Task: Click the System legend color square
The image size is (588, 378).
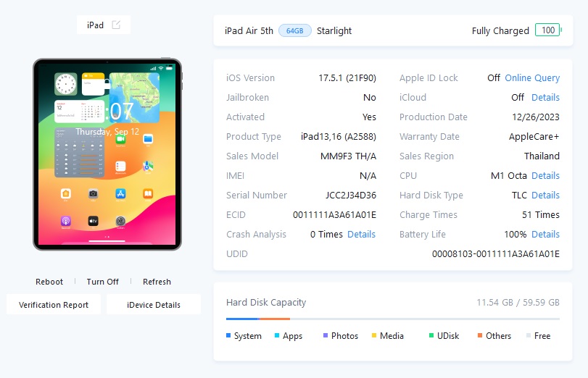Action: [228, 335]
